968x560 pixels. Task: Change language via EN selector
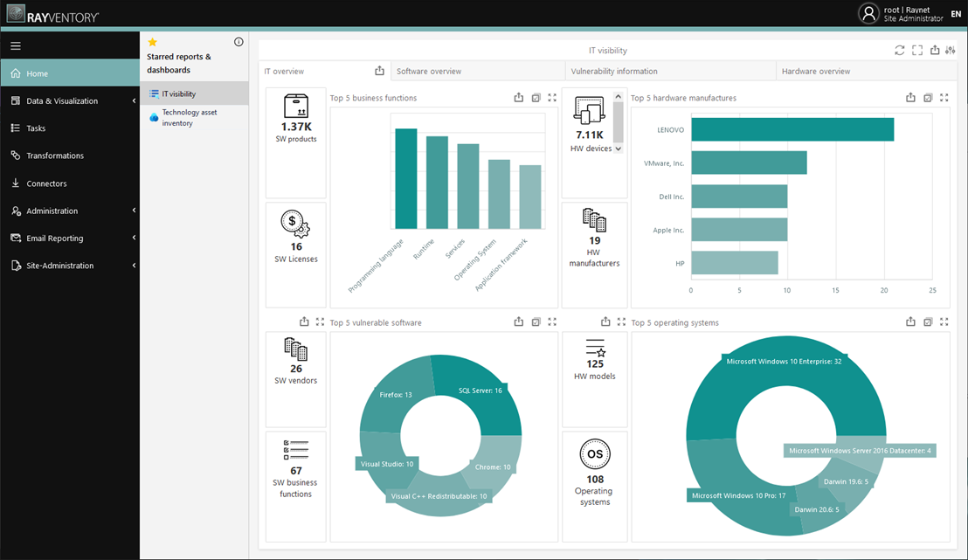(x=956, y=14)
